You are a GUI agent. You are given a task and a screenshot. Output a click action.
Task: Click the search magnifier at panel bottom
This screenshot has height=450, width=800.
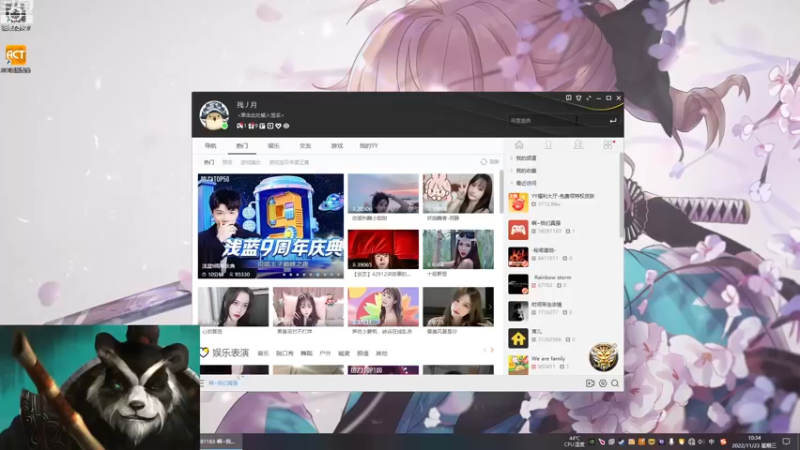pos(615,383)
